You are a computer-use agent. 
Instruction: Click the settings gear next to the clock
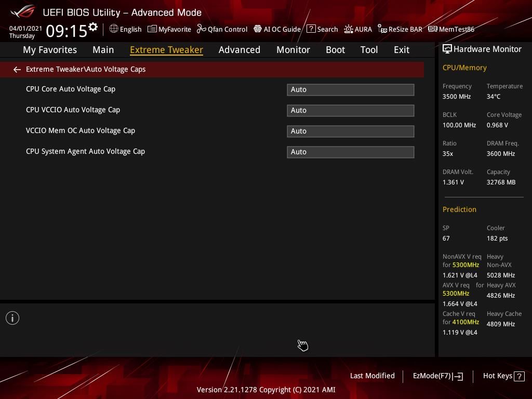[93, 26]
